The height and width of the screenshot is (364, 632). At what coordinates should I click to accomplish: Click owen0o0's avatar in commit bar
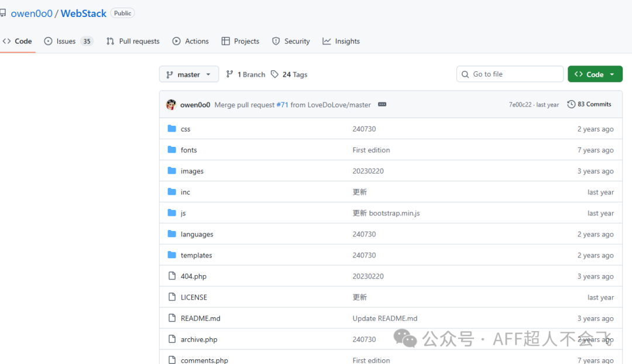[x=171, y=104]
